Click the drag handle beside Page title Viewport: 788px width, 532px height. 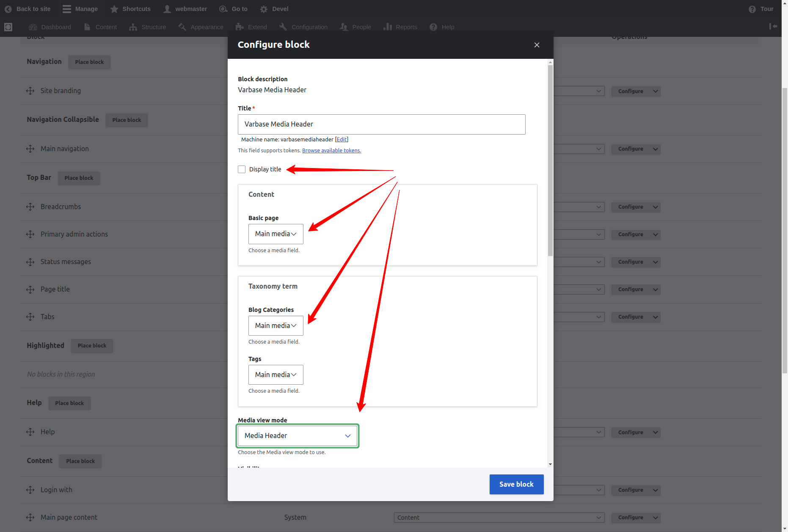coord(30,289)
